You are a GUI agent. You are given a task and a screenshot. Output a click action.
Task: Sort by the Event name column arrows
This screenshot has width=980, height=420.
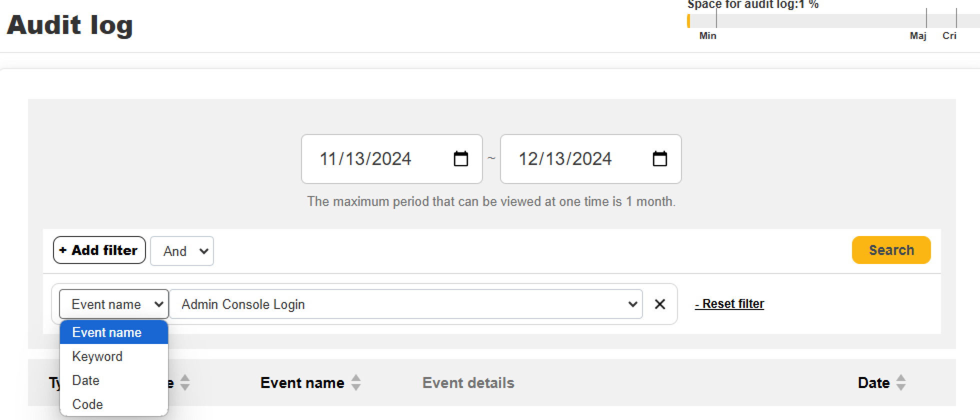356,383
